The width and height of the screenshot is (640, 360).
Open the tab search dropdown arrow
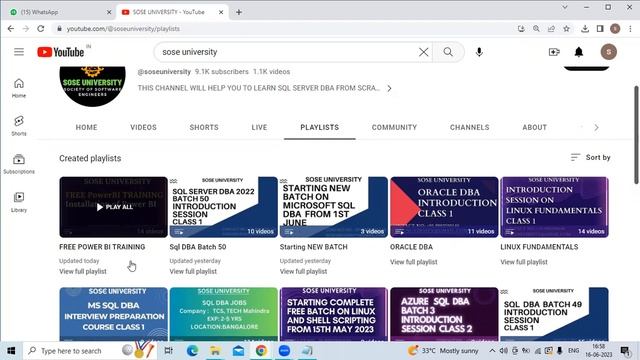tap(565, 7)
